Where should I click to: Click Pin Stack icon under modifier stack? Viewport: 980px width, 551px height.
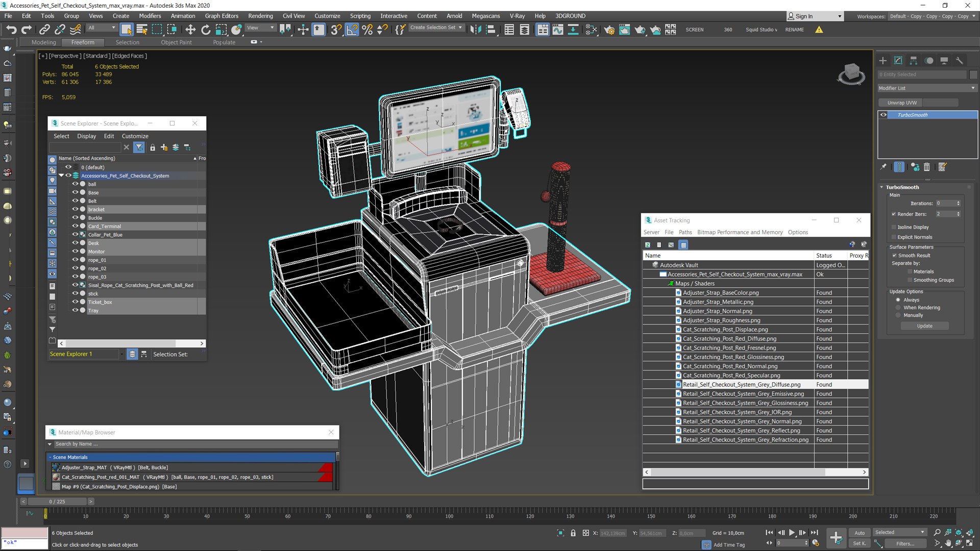[884, 167]
